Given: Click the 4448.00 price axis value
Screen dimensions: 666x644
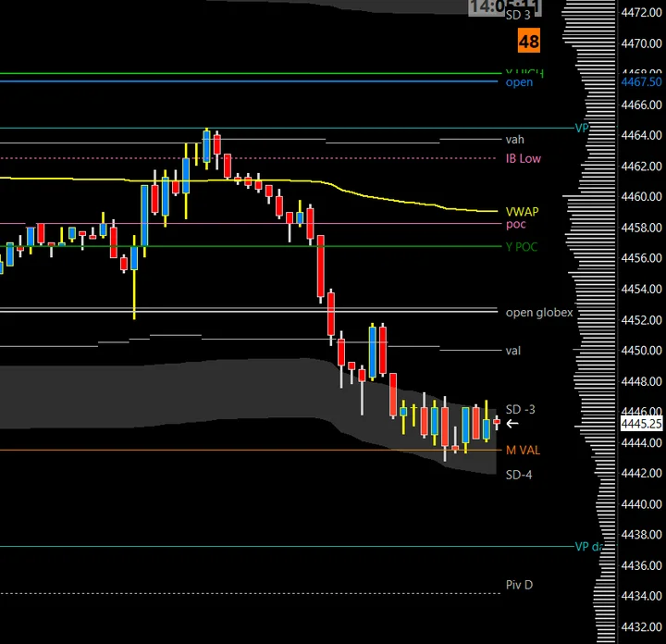Looking at the screenshot, I should [641, 381].
